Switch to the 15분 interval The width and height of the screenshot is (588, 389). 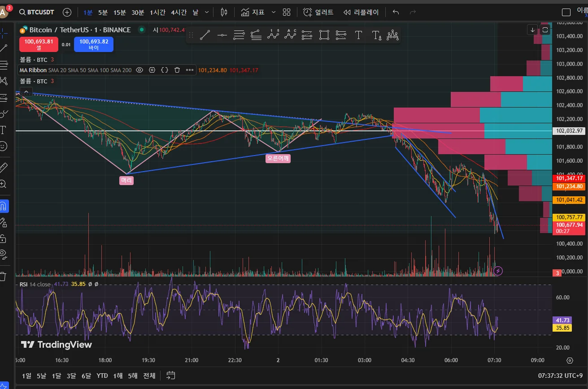[x=120, y=12]
